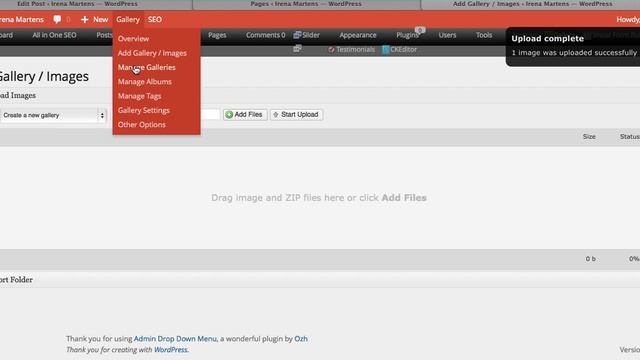Screen dimensions: 640x360
Task: Open the Appearance admin menu
Action: 358,35
